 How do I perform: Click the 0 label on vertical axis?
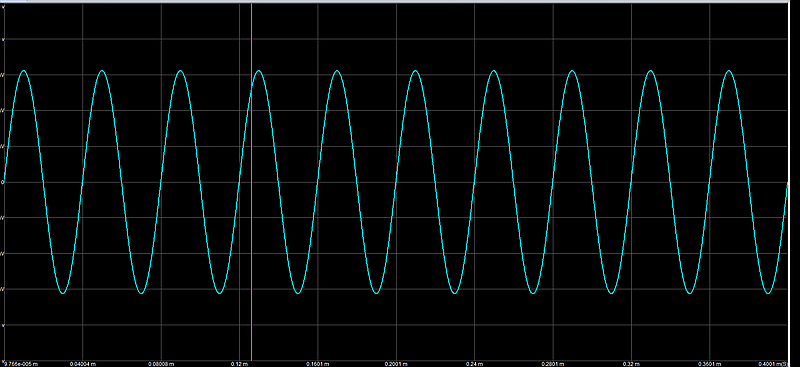point(4,182)
